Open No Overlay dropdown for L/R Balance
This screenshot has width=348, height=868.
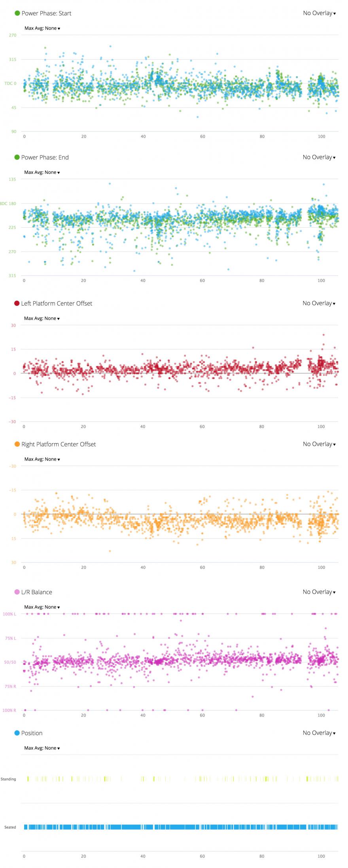click(319, 592)
